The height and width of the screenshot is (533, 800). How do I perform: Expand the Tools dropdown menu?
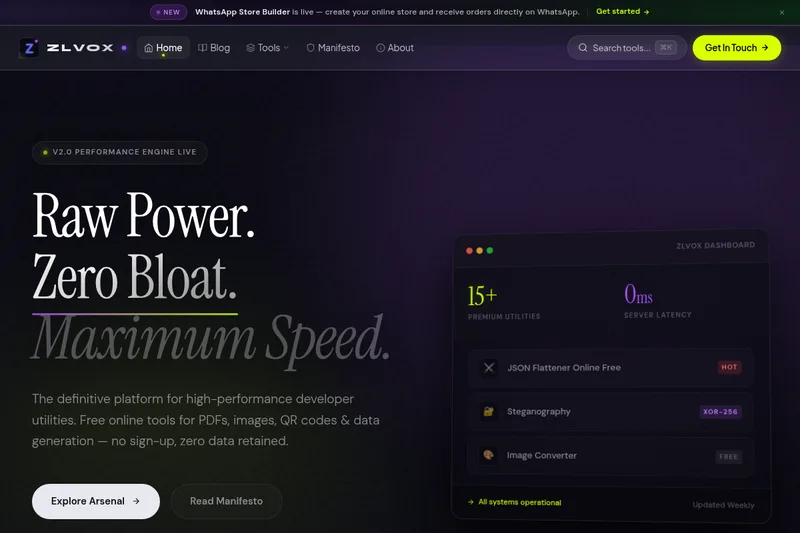268,48
